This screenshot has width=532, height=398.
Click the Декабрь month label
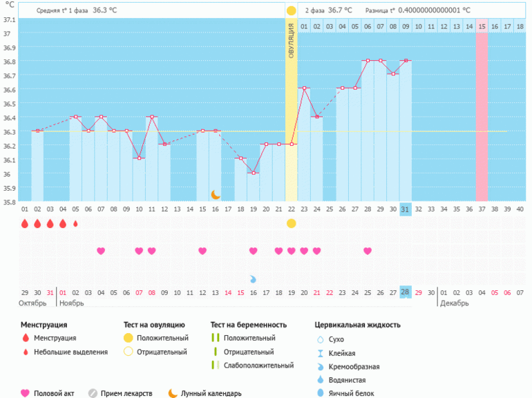tap(454, 303)
